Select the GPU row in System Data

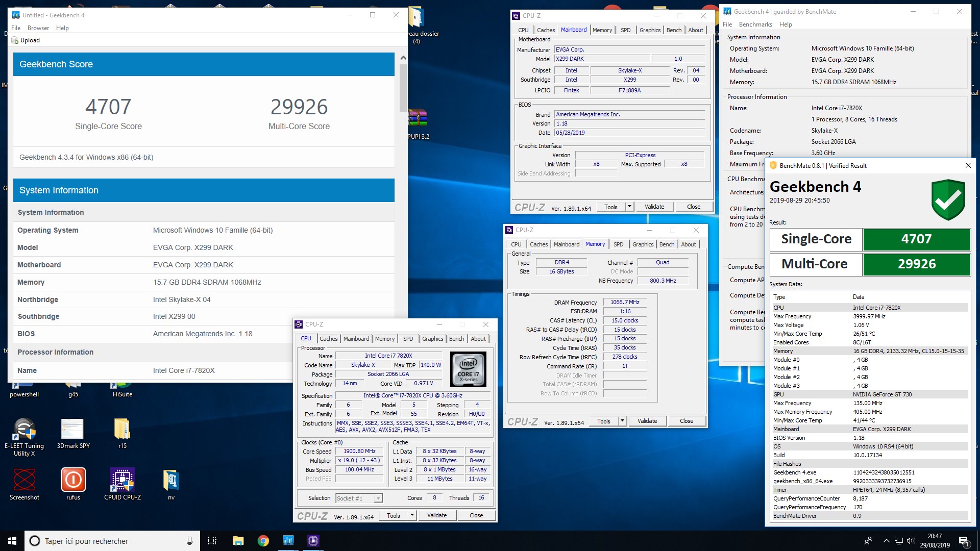click(x=869, y=394)
